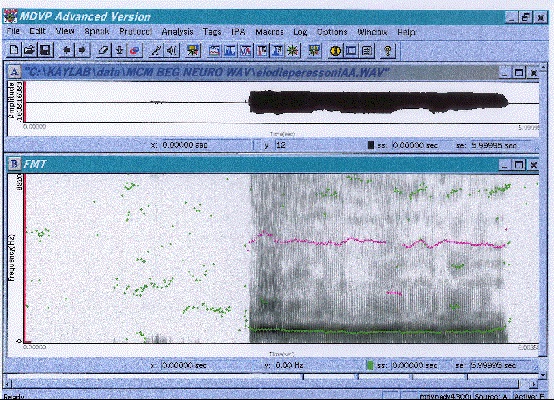The width and height of the screenshot is (554, 400).
Task: Click the radial star plot icon
Action: point(293,51)
